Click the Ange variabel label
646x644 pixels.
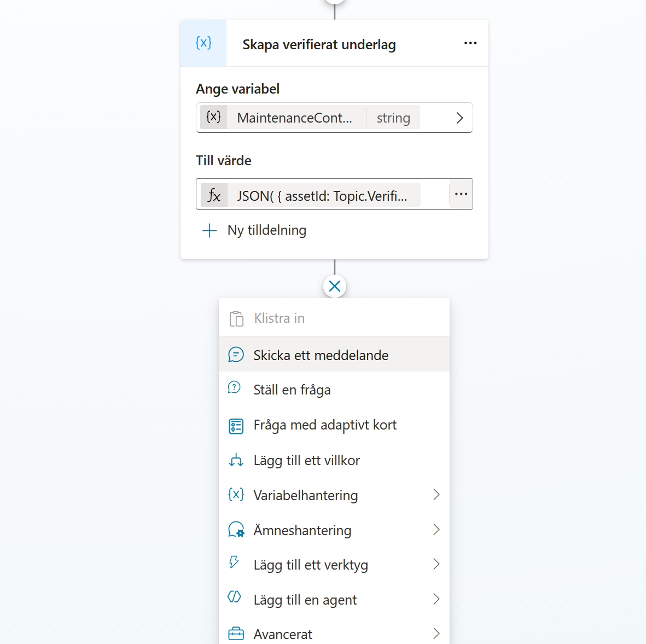tap(238, 89)
